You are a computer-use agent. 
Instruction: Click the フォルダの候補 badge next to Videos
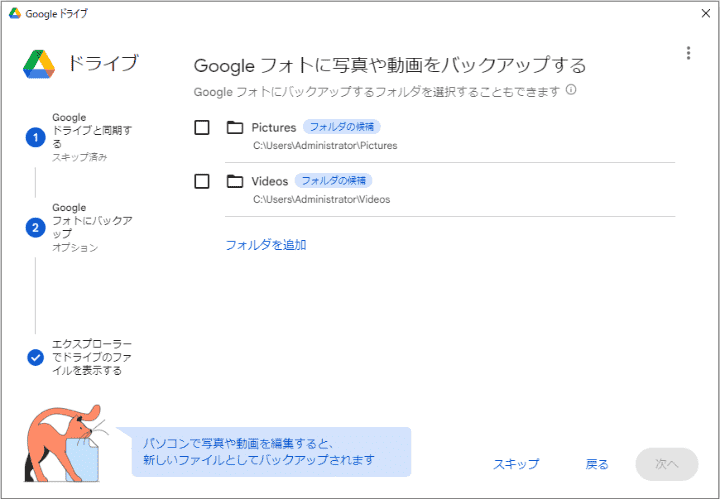click(333, 181)
